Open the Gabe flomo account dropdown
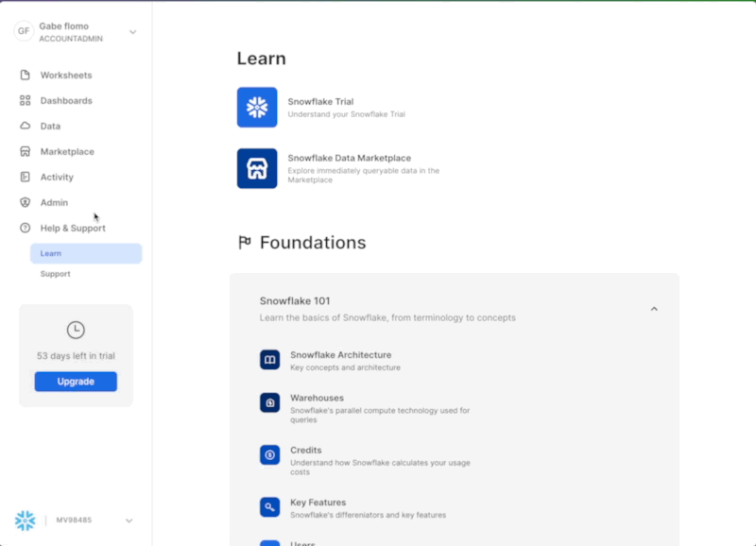Image resolution: width=756 pixels, height=546 pixels. 132,32
